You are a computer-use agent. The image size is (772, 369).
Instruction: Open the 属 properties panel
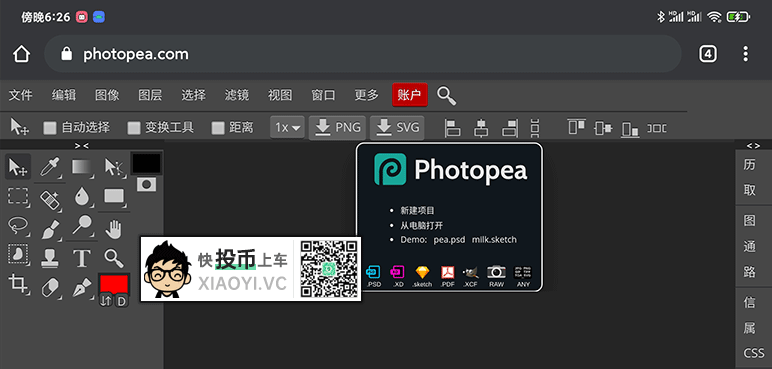pos(749,328)
